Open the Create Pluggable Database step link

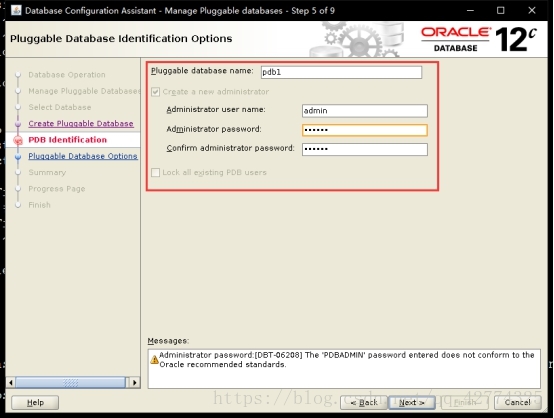81,124
